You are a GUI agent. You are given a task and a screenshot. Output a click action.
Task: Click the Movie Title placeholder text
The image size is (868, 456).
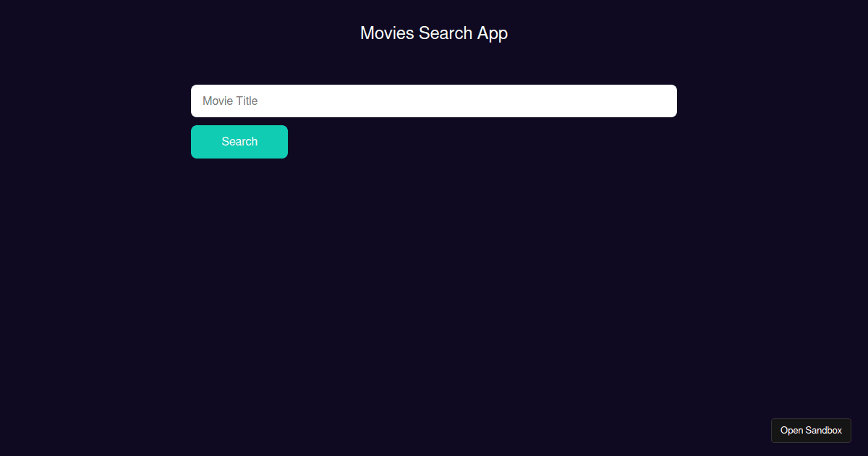point(229,101)
